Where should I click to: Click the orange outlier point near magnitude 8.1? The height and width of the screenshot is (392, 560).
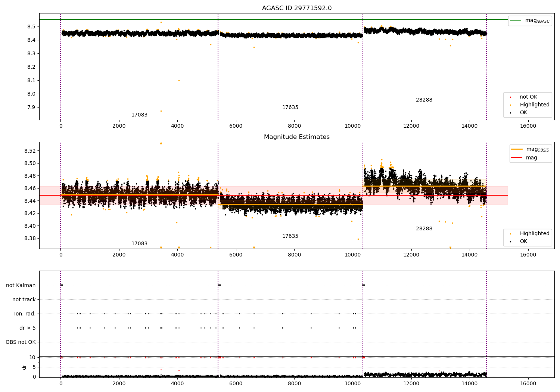179,80
